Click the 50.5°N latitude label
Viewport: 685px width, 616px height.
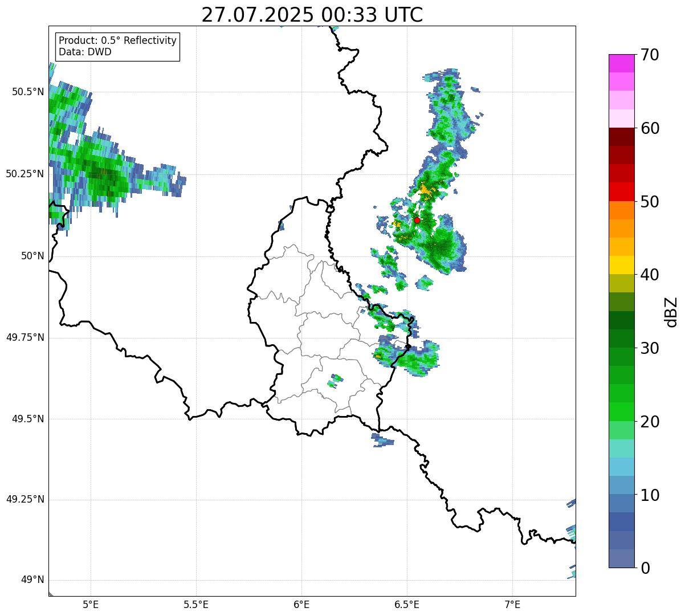[x=27, y=92]
